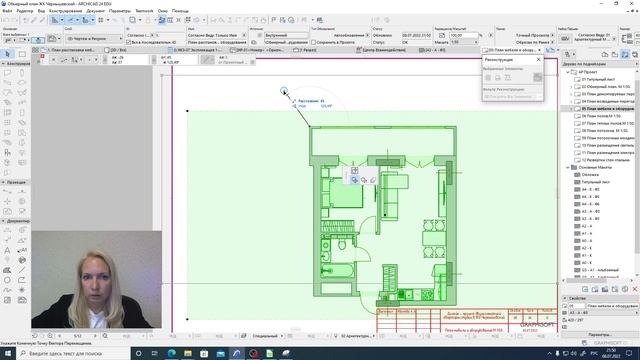Open the Дерево по подмакетам dropdown
The image size is (640, 360).
(600, 64)
